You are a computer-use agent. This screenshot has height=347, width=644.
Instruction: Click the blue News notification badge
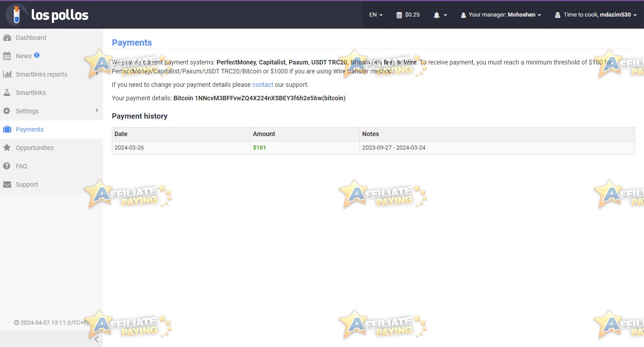click(x=37, y=55)
